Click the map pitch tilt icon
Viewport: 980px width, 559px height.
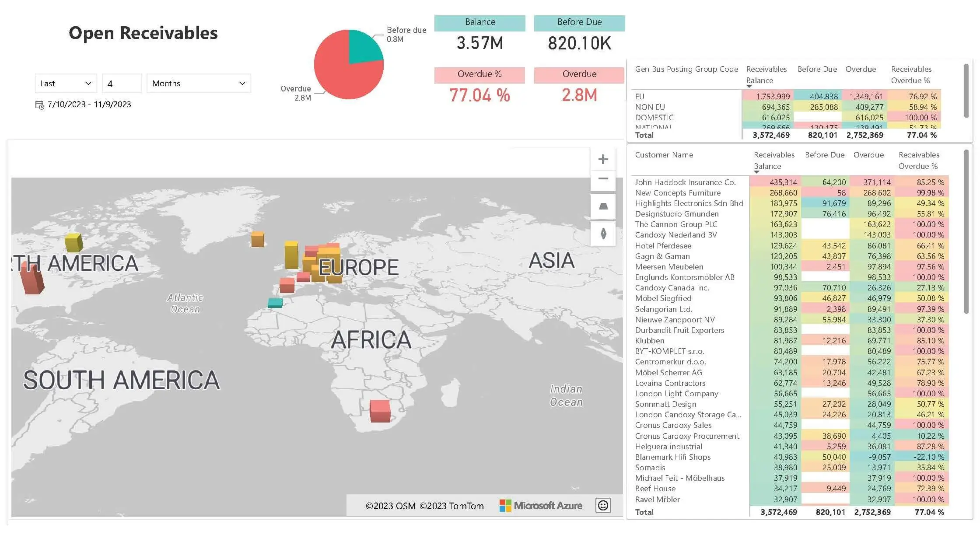603,206
